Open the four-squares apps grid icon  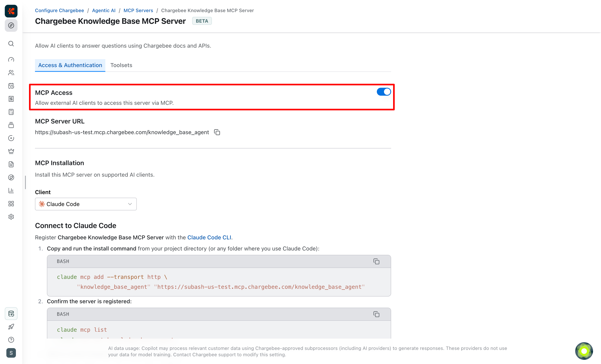pyautogui.click(x=11, y=204)
